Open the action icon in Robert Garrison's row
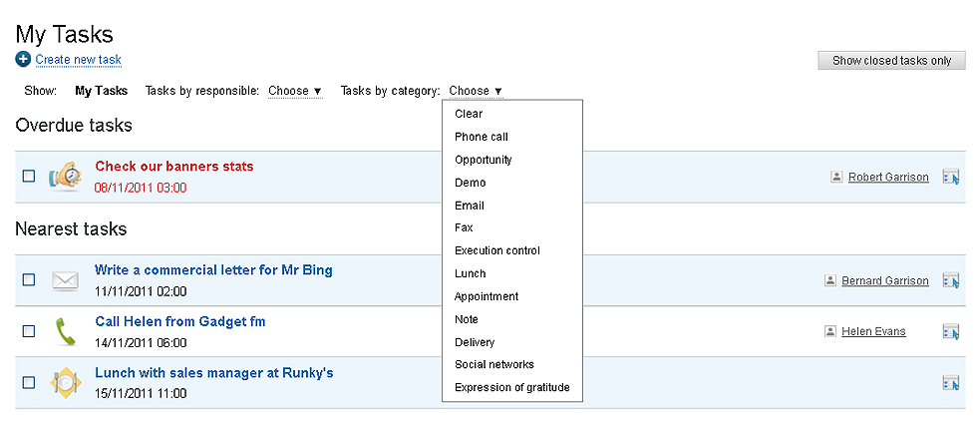The height and width of the screenshot is (427, 980). (951, 177)
